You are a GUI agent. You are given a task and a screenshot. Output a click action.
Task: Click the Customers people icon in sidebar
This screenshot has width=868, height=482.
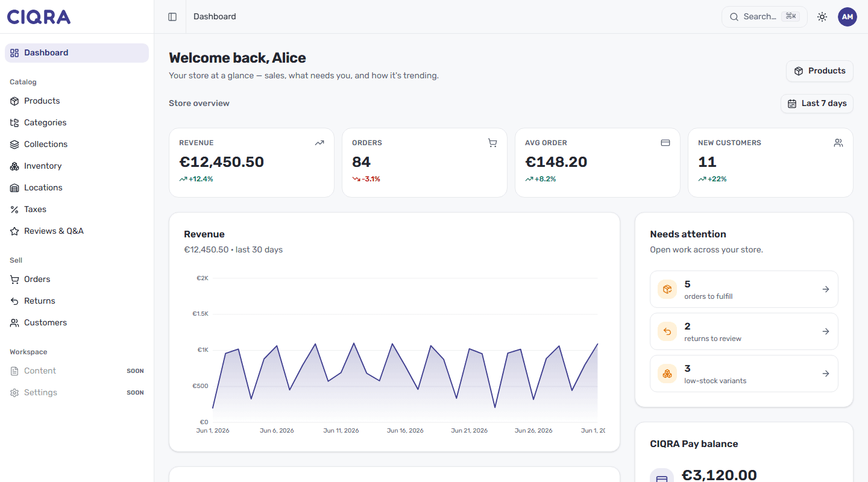pos(14,323)
